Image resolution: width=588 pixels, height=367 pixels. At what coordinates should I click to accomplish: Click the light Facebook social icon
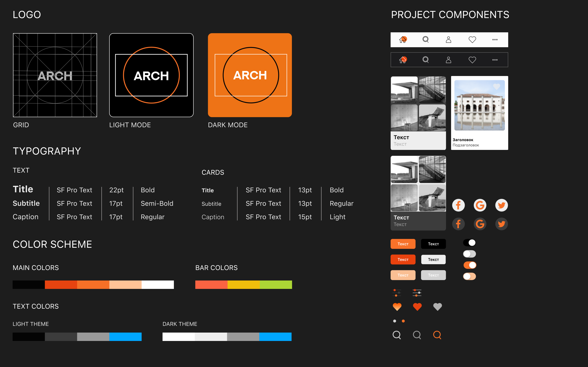[x=458, y=205]
